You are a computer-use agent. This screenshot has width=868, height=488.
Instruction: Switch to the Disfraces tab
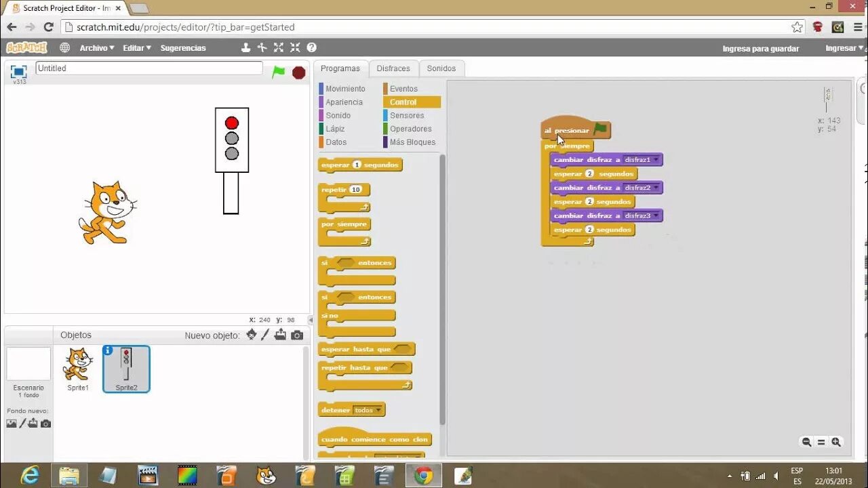click(393, 68)
